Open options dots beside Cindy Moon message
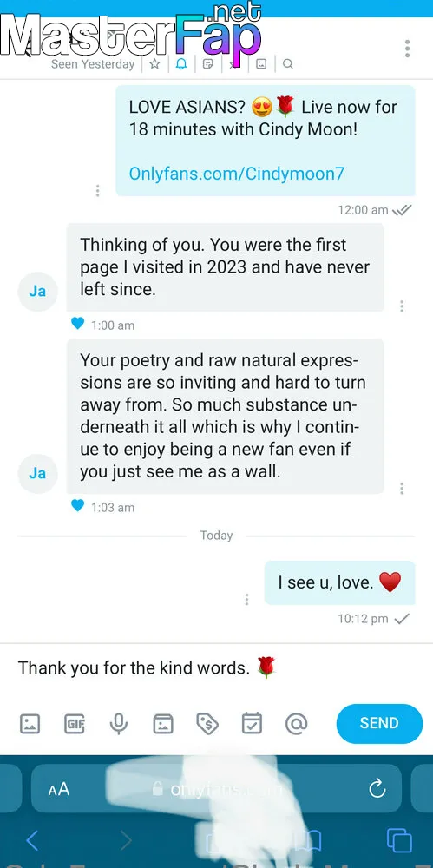This screenshot has height=868, width=433. coord(97,190)
